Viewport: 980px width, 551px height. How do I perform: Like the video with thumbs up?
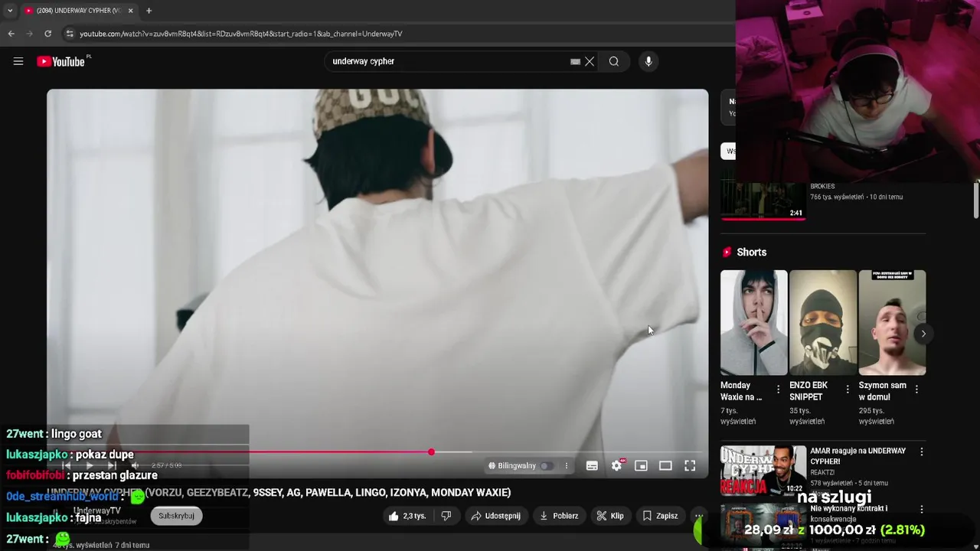[x=407, y=516]
